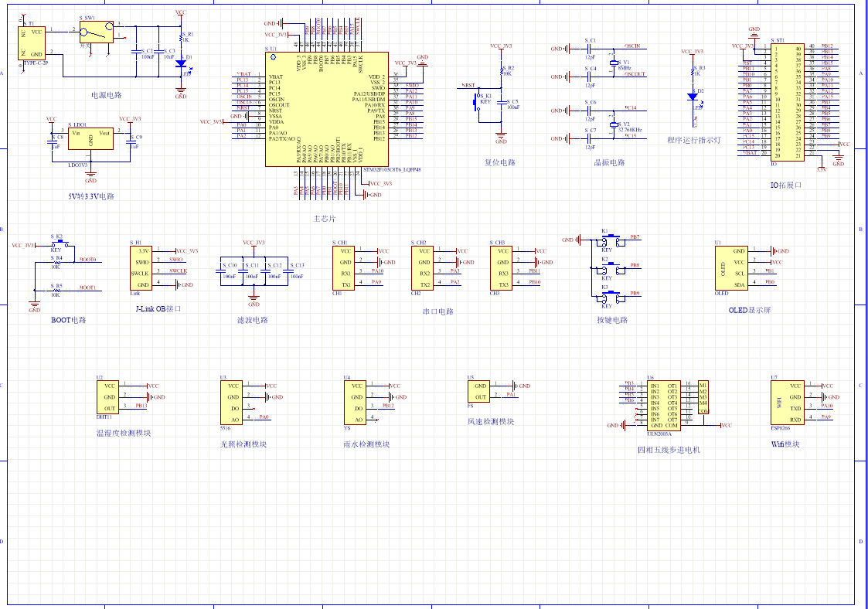Select the DHT11 sensor block U2
The image size is (868, 609).
click(108, 397)
